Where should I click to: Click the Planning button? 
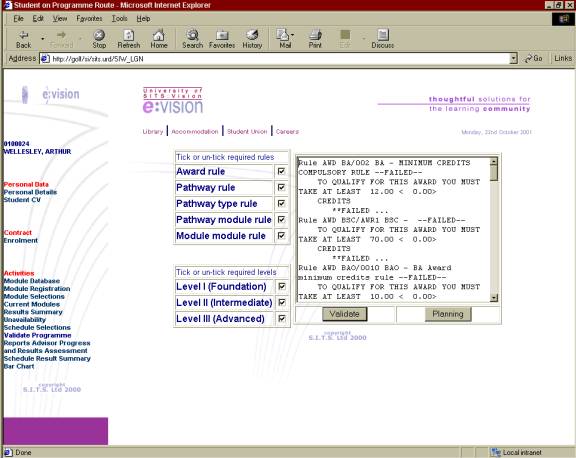coord(448,314)
